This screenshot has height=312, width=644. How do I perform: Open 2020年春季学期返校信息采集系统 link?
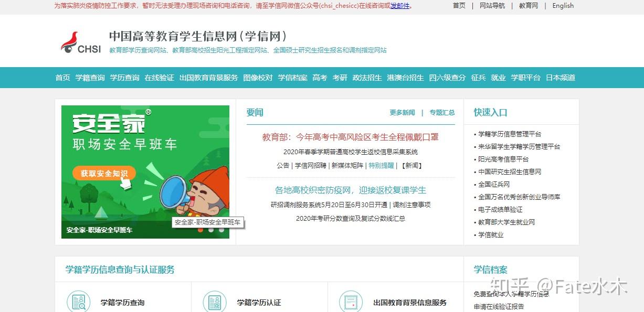point(351,152)
